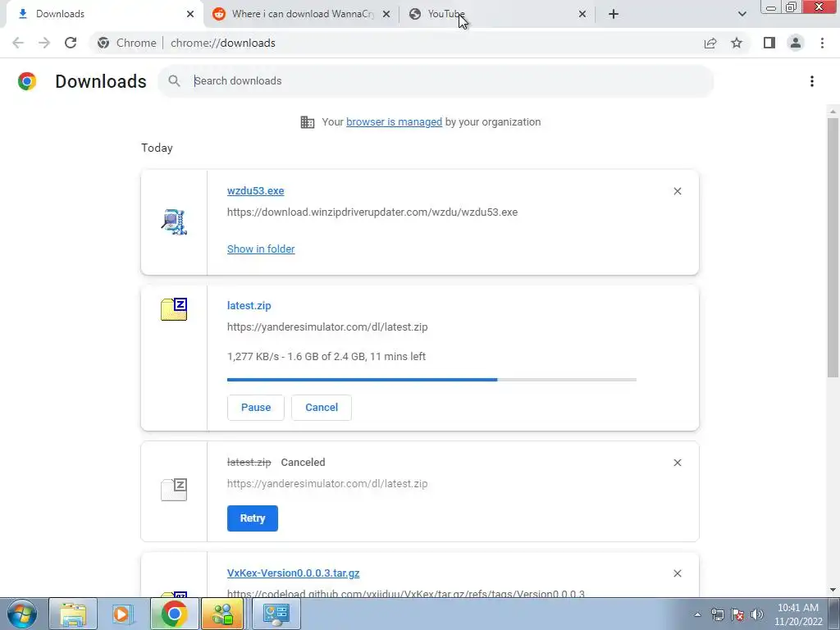Viewport: 840px width, 630px height.
Task: Open the browser is managed link
Action: (395, 121)
